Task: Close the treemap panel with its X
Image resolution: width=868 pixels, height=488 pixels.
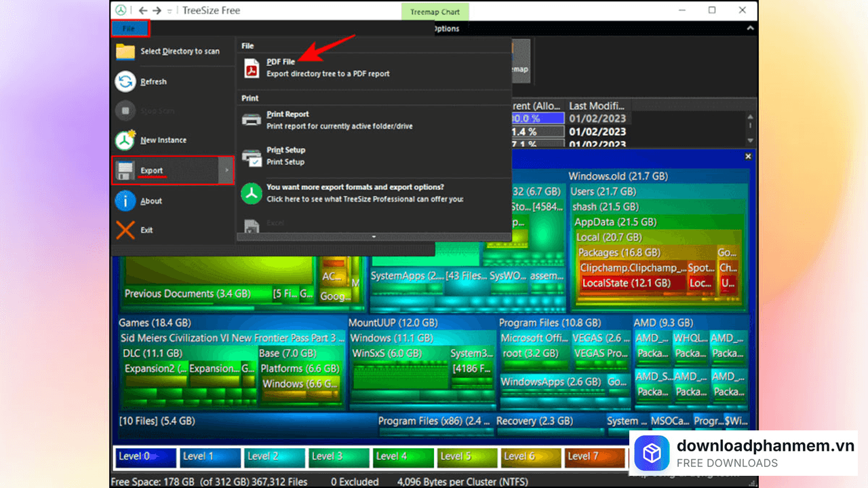Action: (748, 157)
